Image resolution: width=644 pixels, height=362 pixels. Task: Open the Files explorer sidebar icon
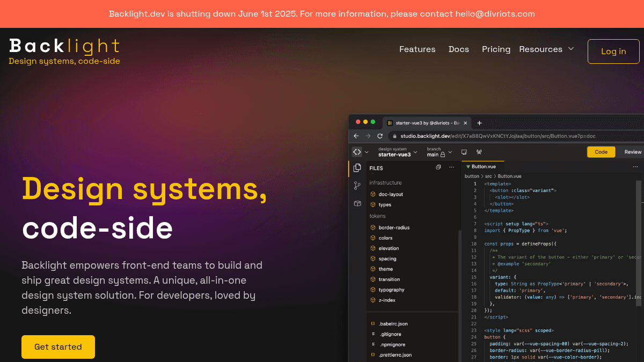pos(357,168)
